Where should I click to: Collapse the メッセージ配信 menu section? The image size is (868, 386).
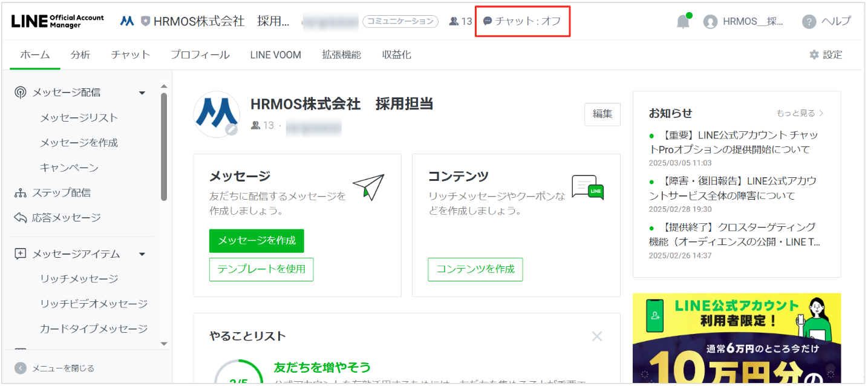[x=142, y=93]
